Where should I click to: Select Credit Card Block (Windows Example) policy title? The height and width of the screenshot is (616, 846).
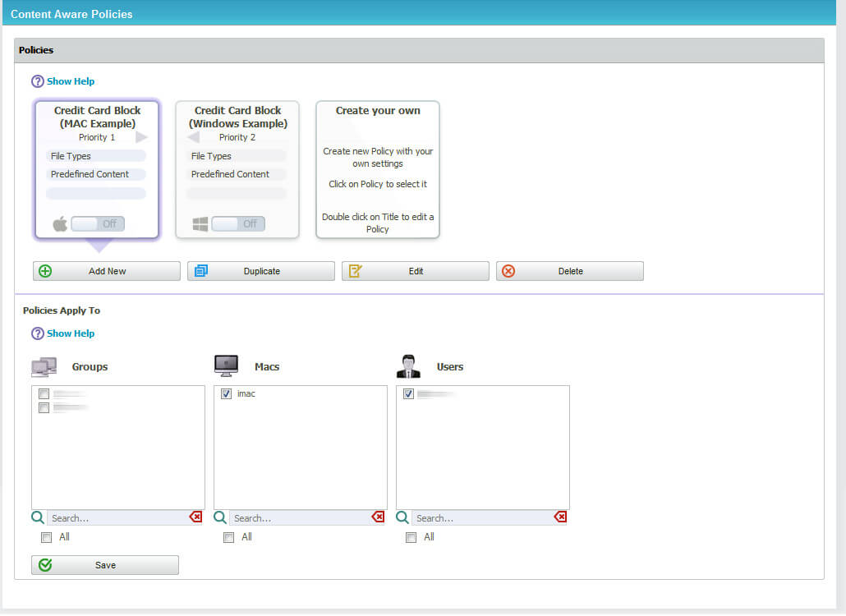pos(237,117)
